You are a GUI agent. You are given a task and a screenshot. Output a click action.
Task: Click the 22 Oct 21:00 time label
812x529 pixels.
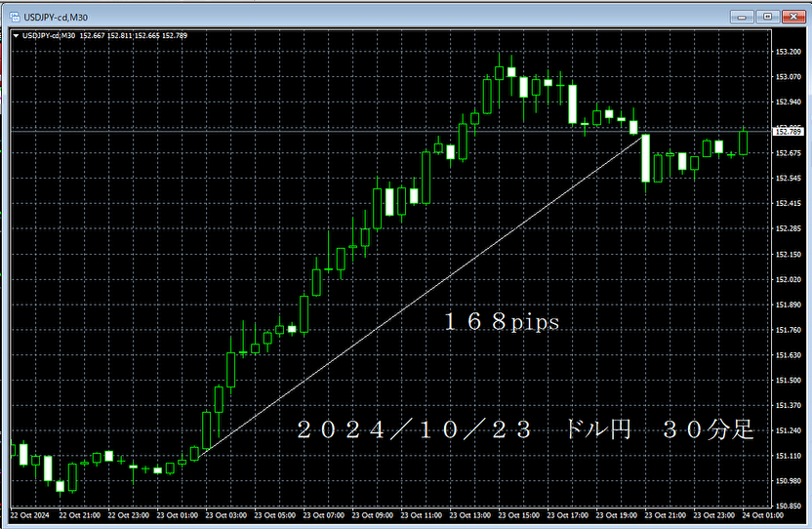(80, 515)
